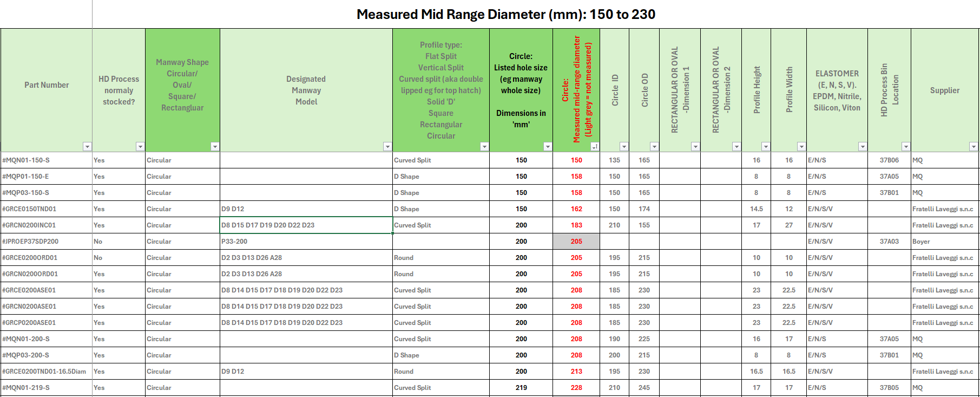Viewport: 980px width, 397px height.
Task: Open the Profile type filter dropdown
Action: click(x=484, y=147)
